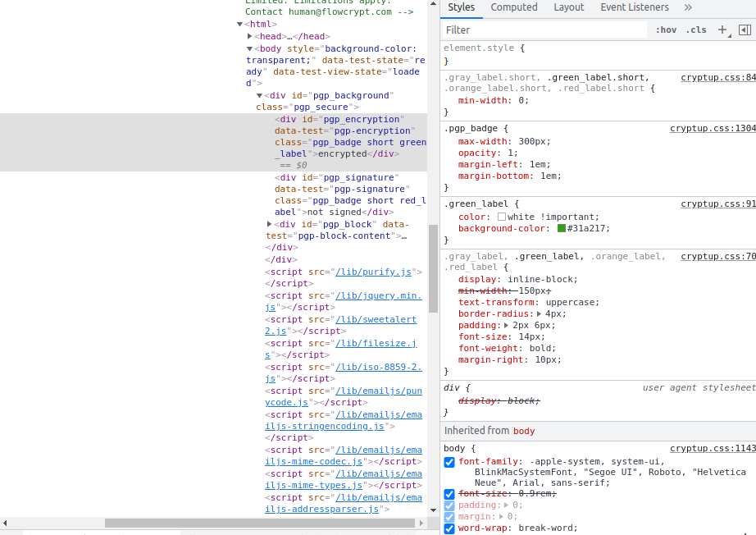Show more tabs with the chevron icon

[688, 7]
